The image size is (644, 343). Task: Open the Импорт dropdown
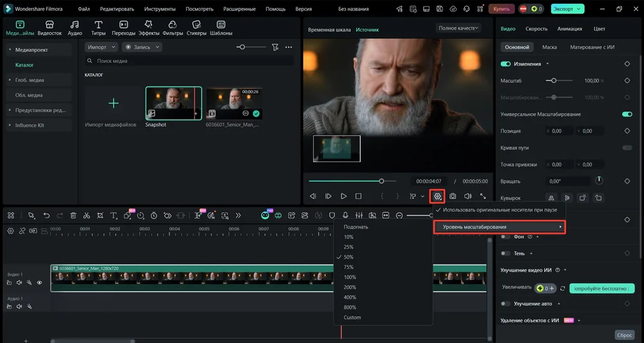point(101,47)
